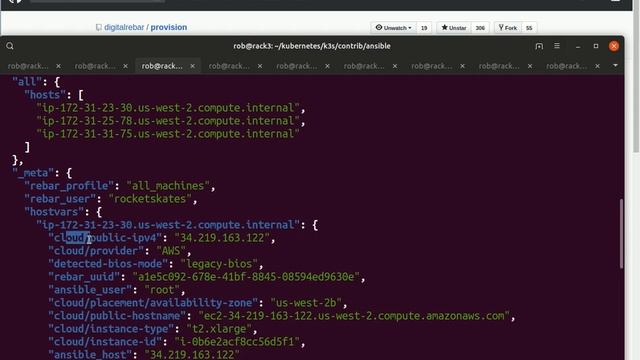Click the "legacy-bios" value
This screenshot has width=640, height=360.
[x=219, y=264]
